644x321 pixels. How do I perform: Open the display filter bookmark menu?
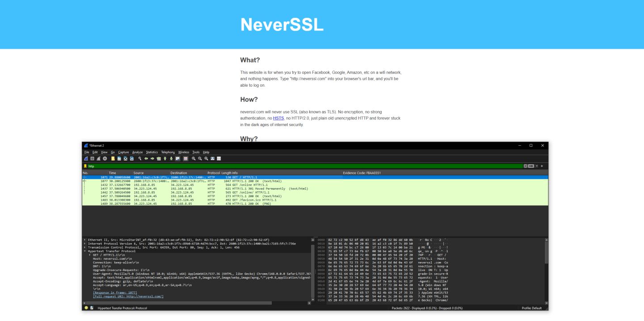coord(85,166)
